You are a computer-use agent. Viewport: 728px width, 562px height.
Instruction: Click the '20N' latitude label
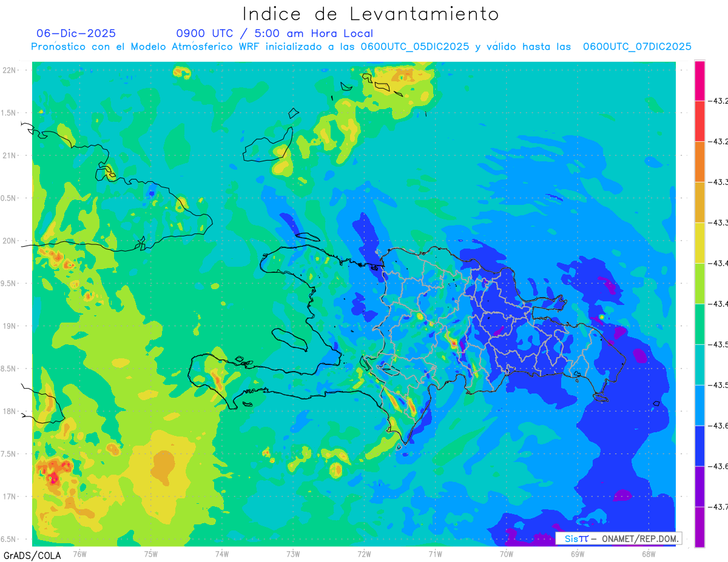[10, 241]
